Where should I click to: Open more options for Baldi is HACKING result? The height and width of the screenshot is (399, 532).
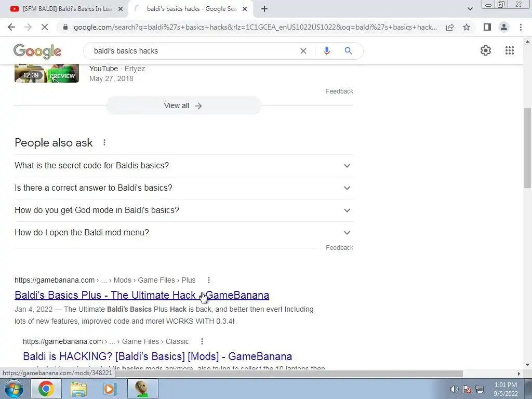pos(202,341)
